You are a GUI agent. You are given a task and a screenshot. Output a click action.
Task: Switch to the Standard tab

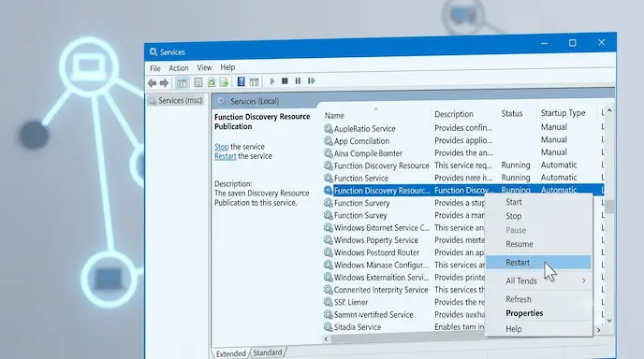(268, 352)
